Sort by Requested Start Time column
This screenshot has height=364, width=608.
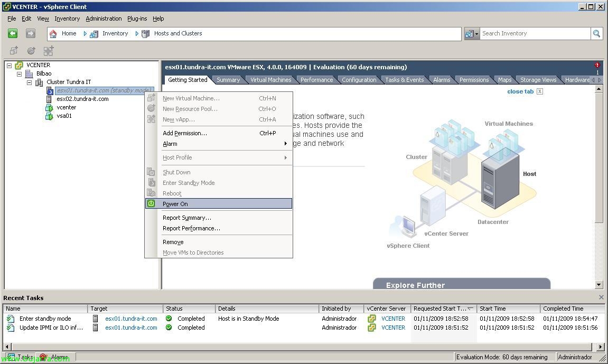pos(443,309)
